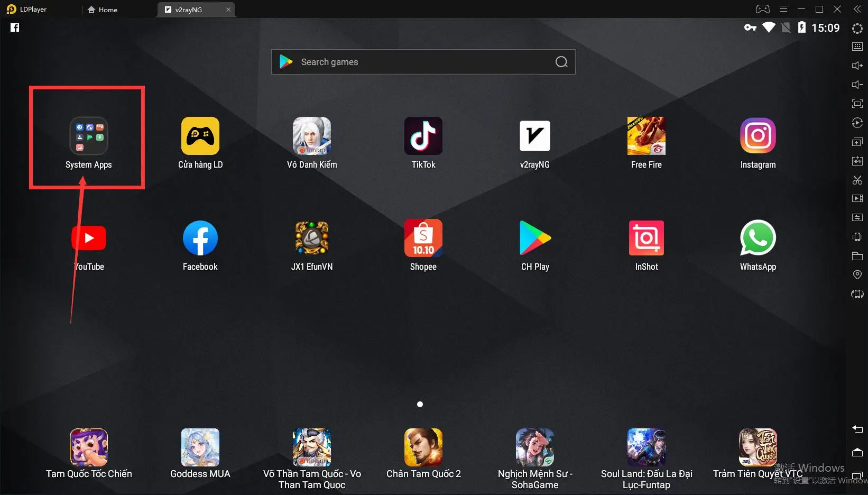
Task: Close the v2rayNG tab
Action: 228,10
